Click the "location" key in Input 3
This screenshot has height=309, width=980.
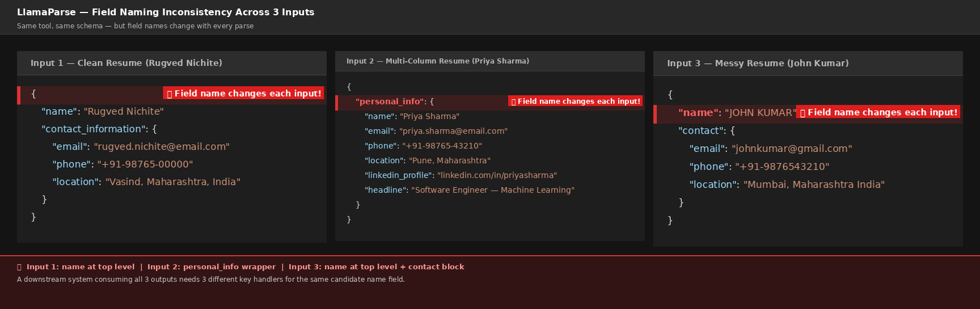[714, 185]
